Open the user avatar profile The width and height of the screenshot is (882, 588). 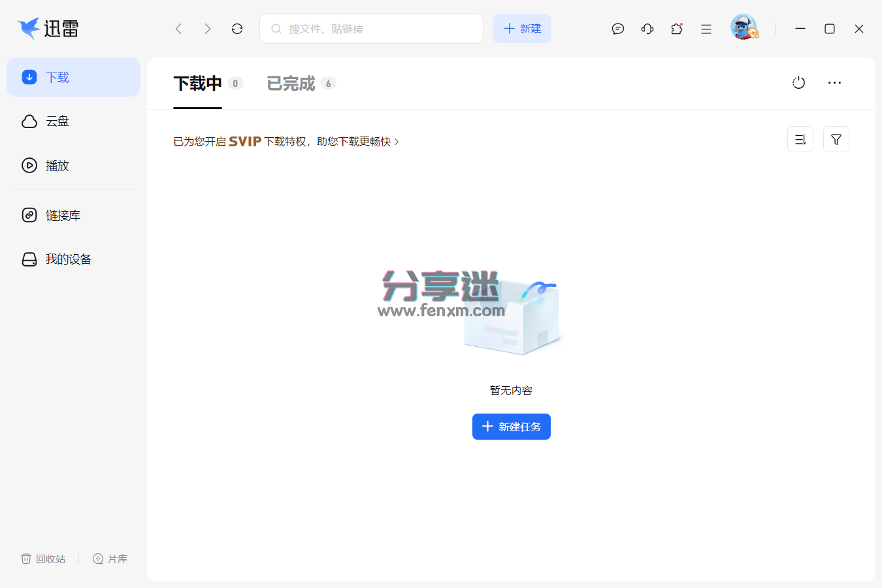[744, 28]
